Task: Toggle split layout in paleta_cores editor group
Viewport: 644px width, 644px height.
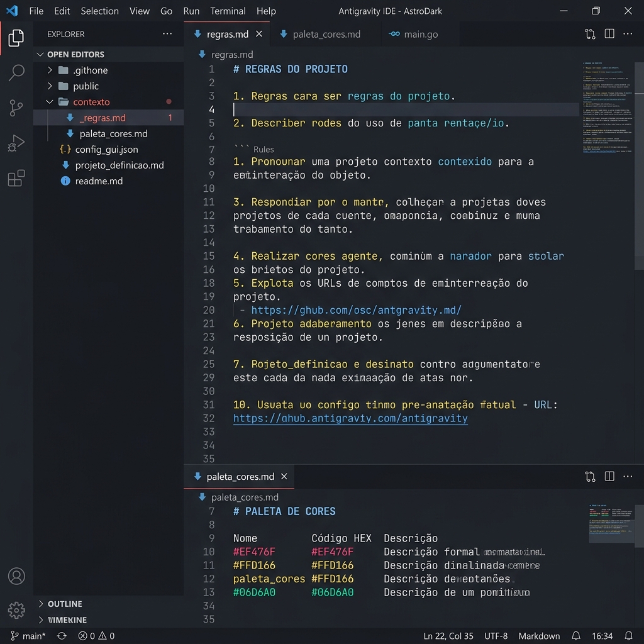Action: 609,477
